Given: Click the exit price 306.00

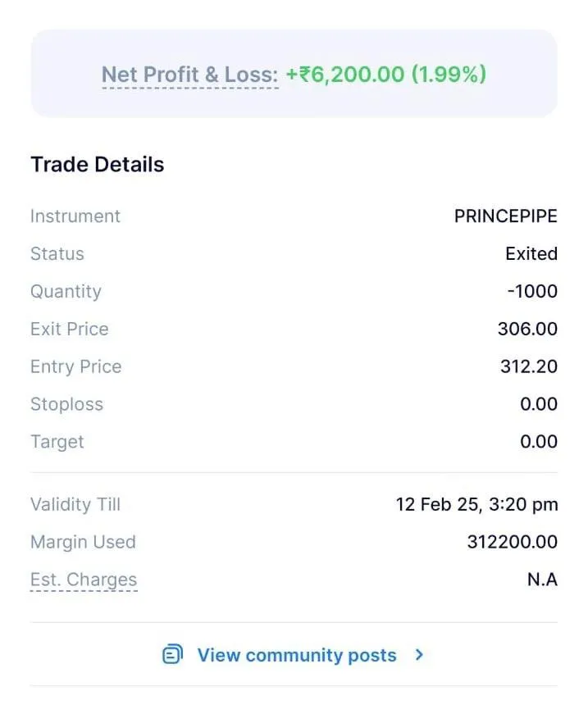Looking at the screenshot, I should (527, 329).
